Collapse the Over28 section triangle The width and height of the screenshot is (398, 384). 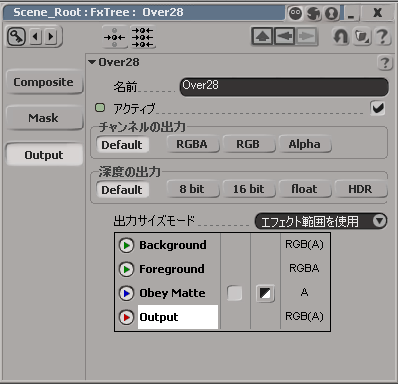pos(92,62)
